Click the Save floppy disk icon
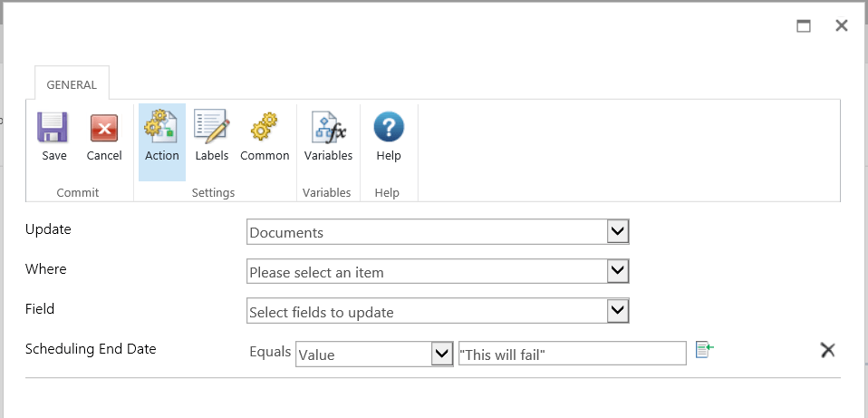Viewport: 868px width, 418px height. point(53,128)
